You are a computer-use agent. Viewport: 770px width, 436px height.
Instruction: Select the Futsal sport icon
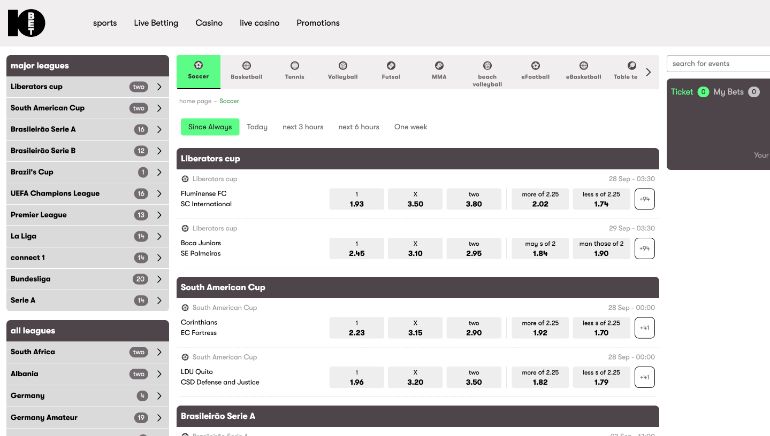(x=391, y=71)
